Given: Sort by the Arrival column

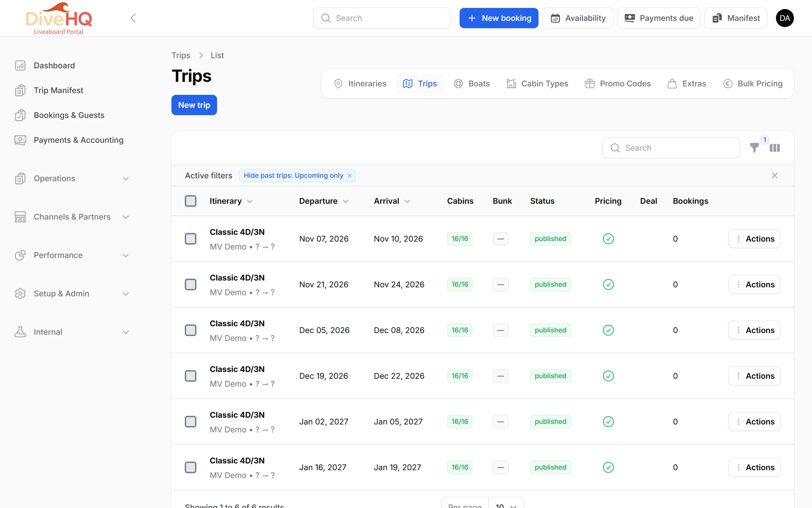Looking at the screenshot, I should [392, 201].
